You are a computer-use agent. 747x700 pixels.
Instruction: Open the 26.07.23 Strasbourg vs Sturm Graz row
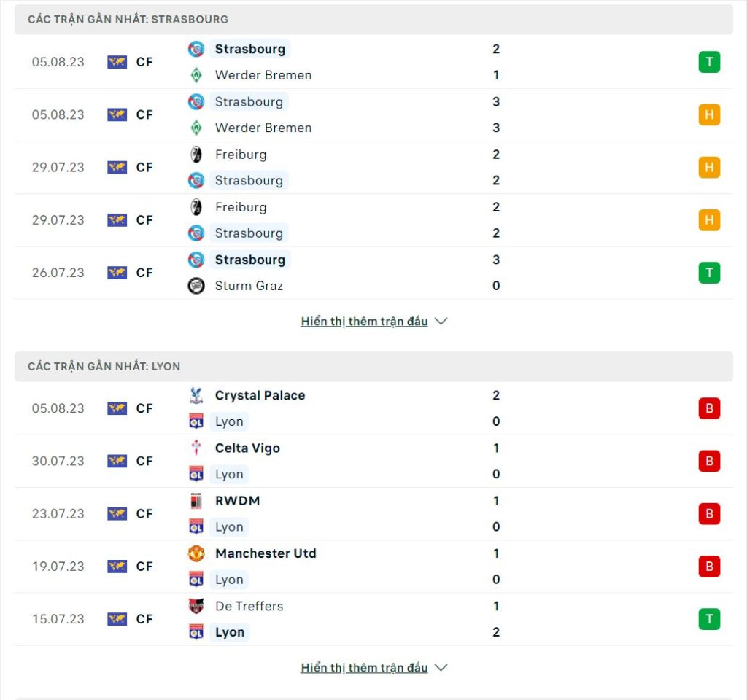point(373,273)
